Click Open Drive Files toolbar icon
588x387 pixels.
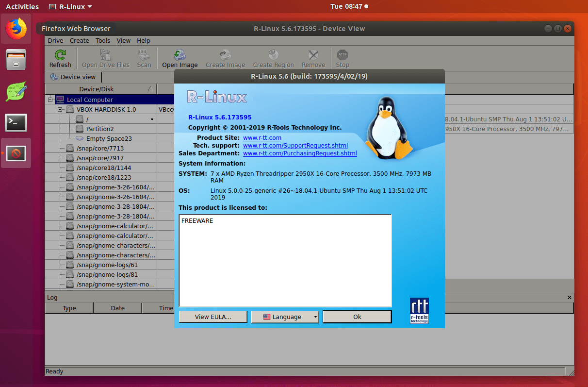[105, 54]
